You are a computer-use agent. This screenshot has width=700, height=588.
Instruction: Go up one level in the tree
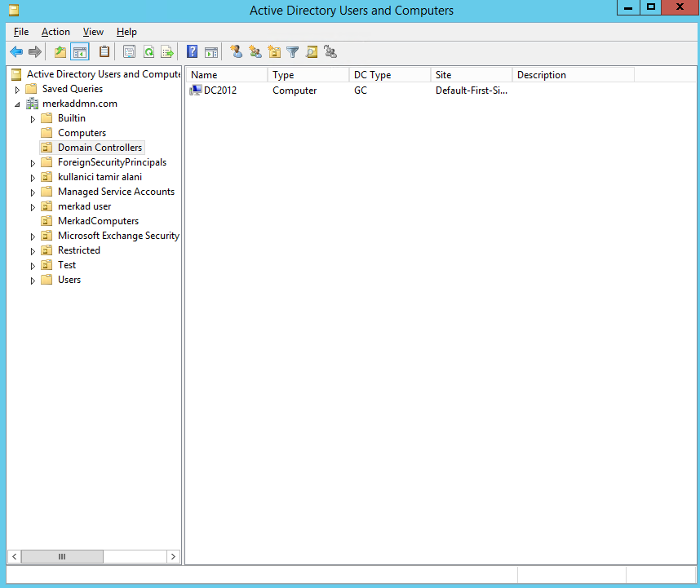[60, 52]
